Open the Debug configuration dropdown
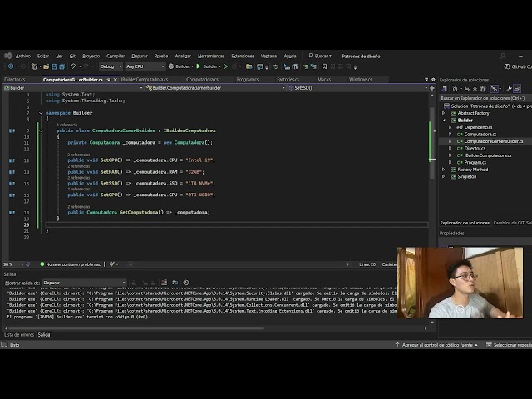Viewport: 532px width, 399px height. (x=111, y=66)
